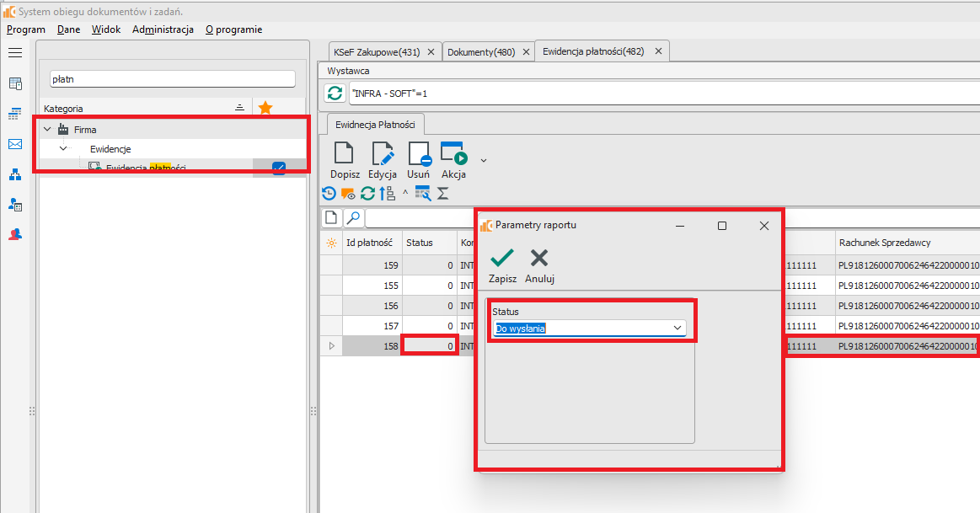The height and width of the screenshot is (513, 980).
Task: Click the Usuń delete record icon
Action: click(x=419, y=155)
